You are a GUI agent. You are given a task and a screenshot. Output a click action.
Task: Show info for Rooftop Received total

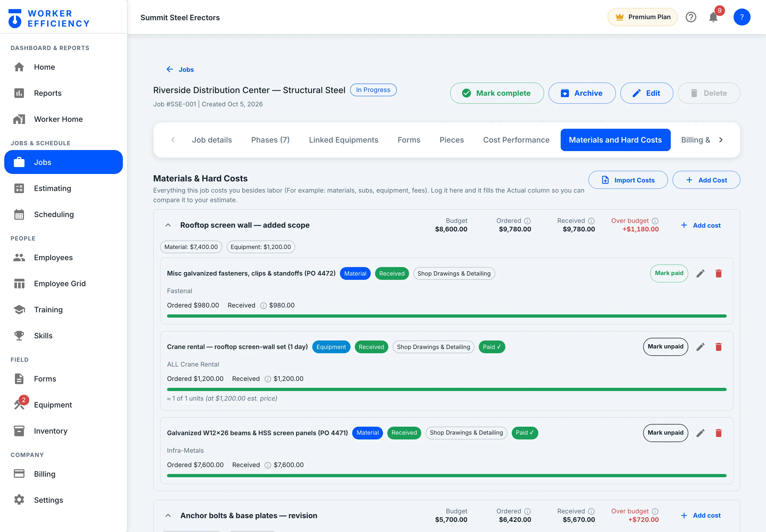(591, 221)
